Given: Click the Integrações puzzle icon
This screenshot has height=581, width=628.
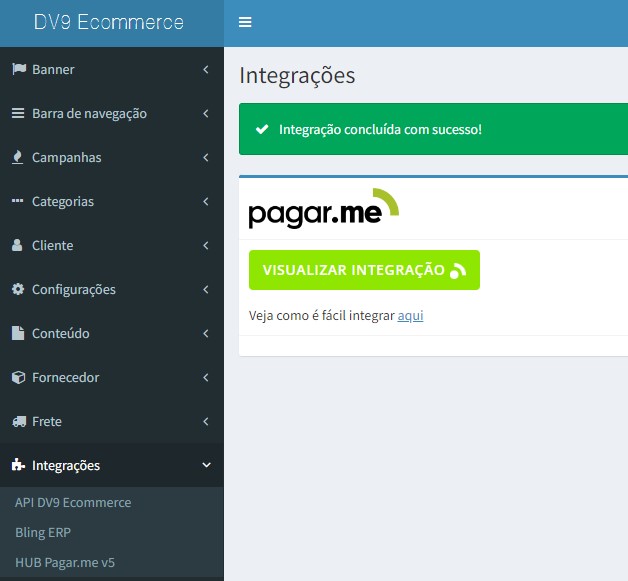Looking at the screenshot, I should click(x=18, y=465).
